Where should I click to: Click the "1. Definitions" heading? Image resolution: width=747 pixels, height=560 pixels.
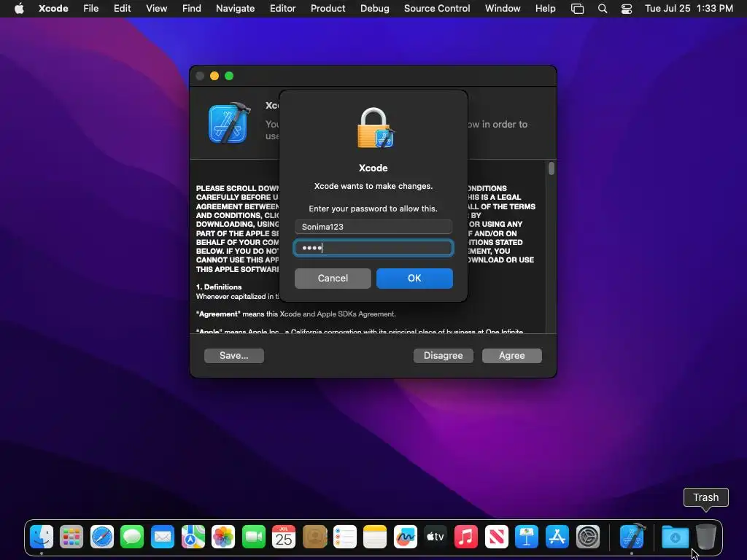click(219, 287)
